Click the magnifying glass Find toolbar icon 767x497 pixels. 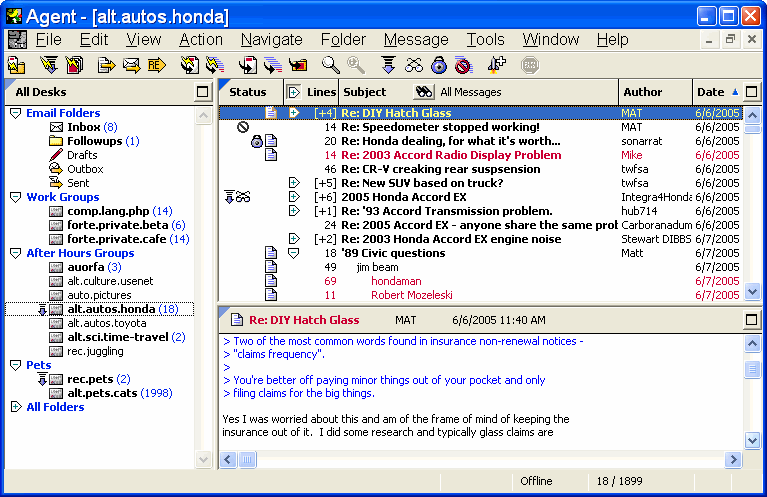tap(330, 66)
